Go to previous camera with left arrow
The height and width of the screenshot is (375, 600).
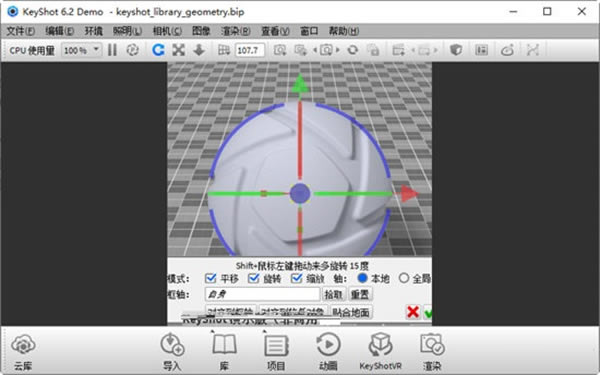click(x=315, y=50)
